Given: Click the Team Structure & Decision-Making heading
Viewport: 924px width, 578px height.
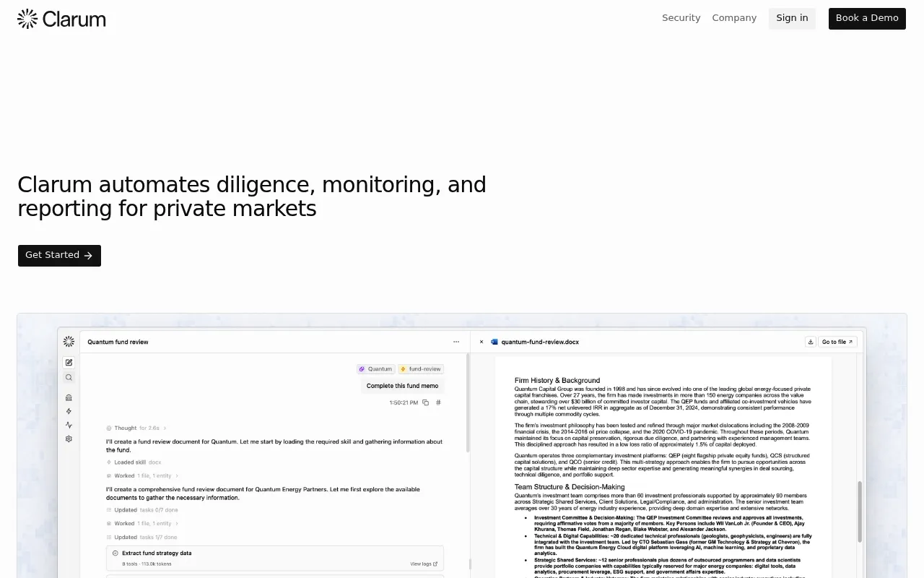Looking at the screenshot, I should click(570, 487).
